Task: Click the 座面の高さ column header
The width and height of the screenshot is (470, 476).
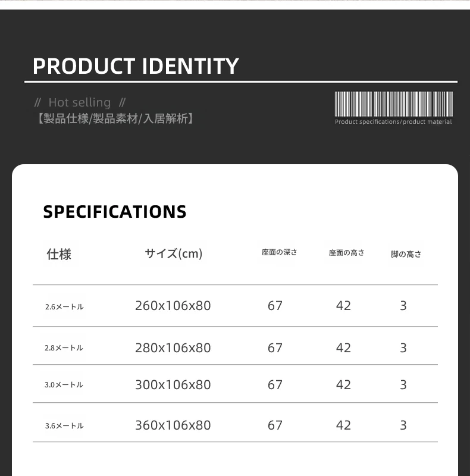Action: click(x=346, y=253)
